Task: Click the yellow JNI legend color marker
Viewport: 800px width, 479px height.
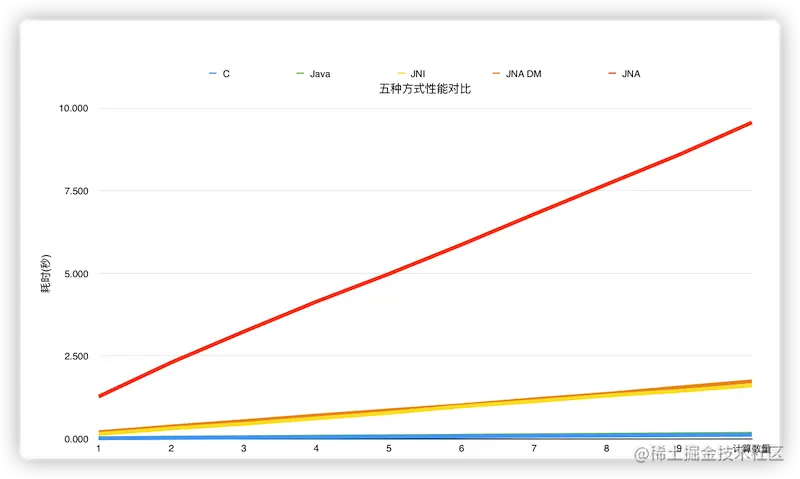Action: [x=401, y=74]
